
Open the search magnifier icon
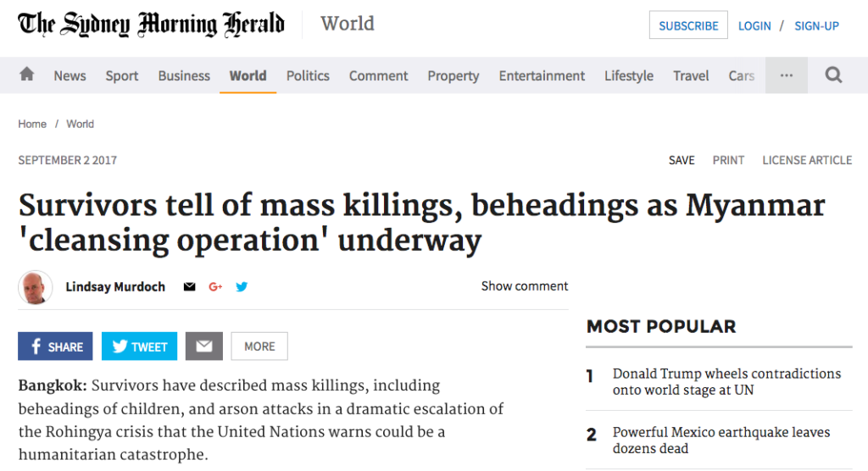pyautogui.click(x=834, y=75)
